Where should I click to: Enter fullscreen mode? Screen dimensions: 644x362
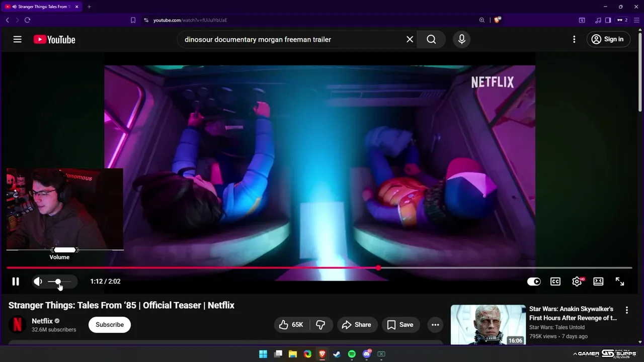pos(620,282)
